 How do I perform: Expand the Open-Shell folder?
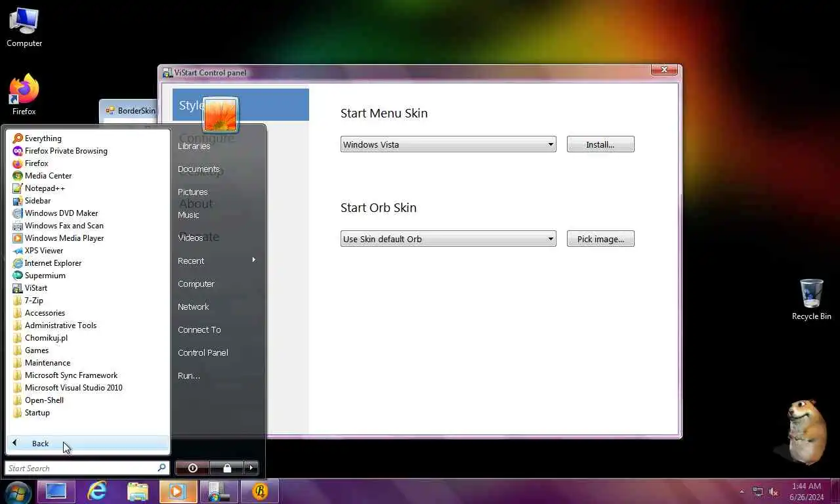pos(38,400)
